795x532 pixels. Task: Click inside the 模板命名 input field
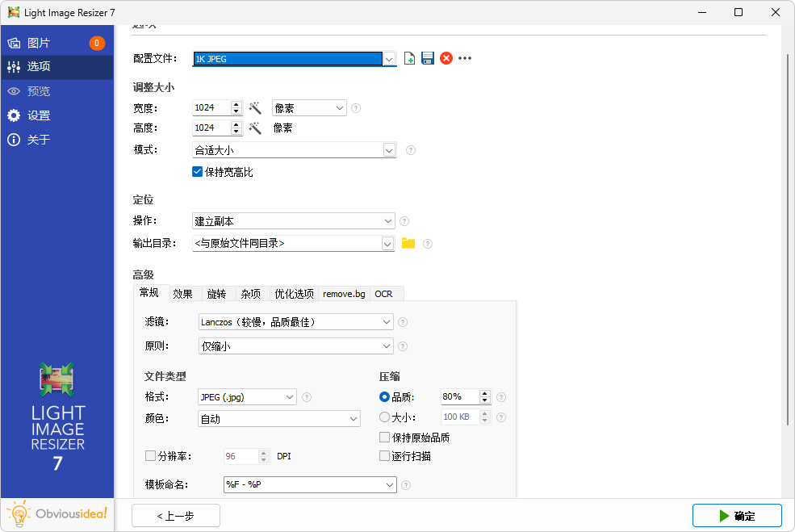[299, 484]
